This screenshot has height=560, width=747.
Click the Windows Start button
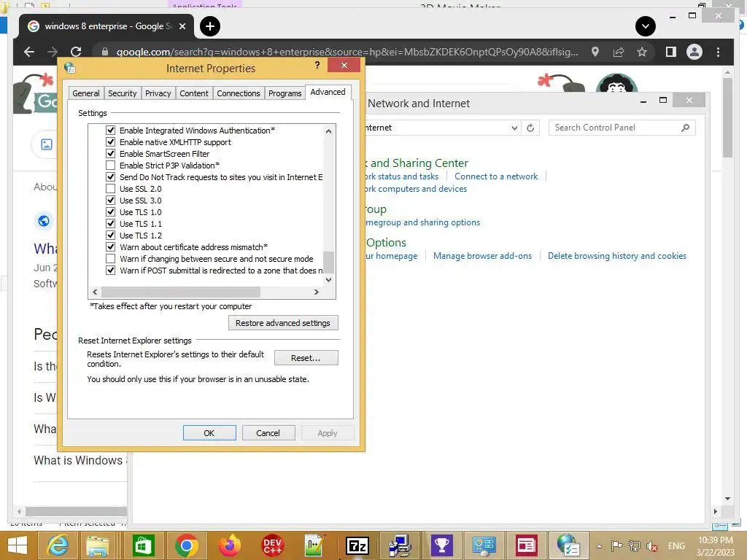(x=18, y=545)
